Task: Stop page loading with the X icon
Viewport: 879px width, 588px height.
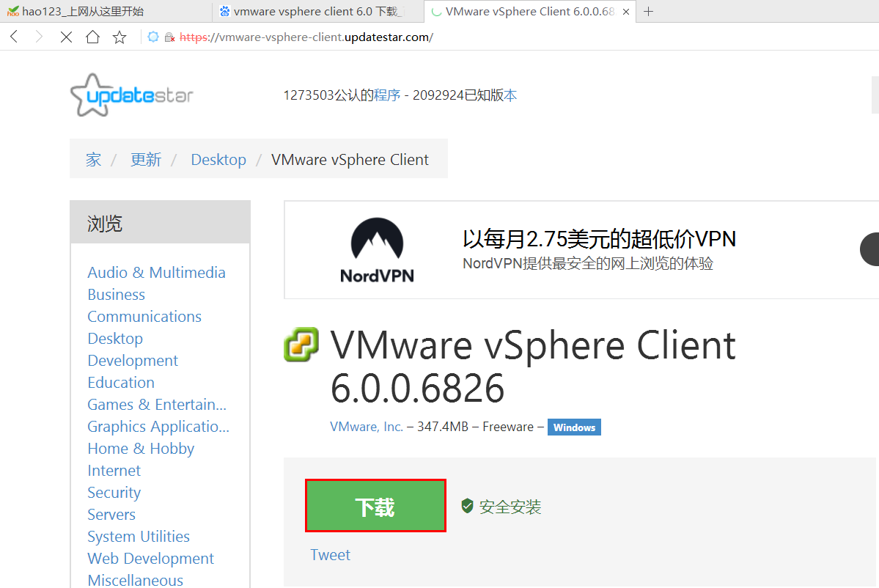Action: [x=66, y=36]
